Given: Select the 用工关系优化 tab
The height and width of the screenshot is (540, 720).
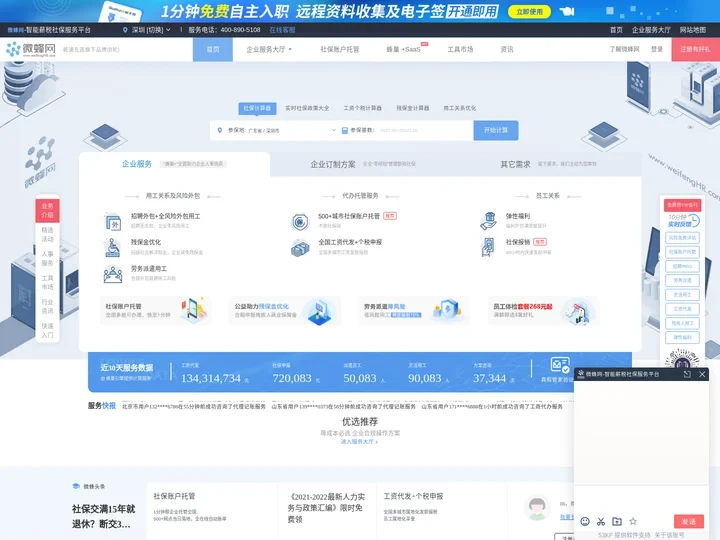Looking at the screenshot, I should tap(460, 108).
